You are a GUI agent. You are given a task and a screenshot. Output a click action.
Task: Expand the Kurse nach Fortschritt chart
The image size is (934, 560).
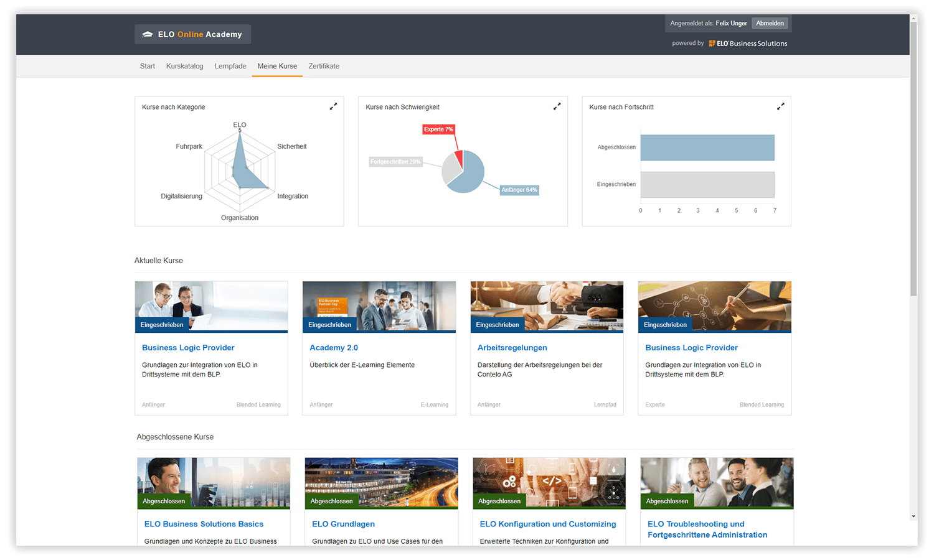[781, 106]
